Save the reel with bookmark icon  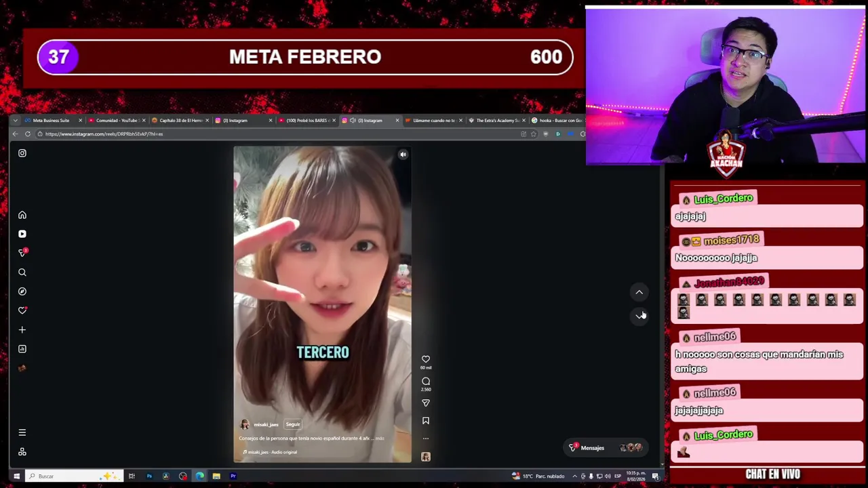point(426,421)
